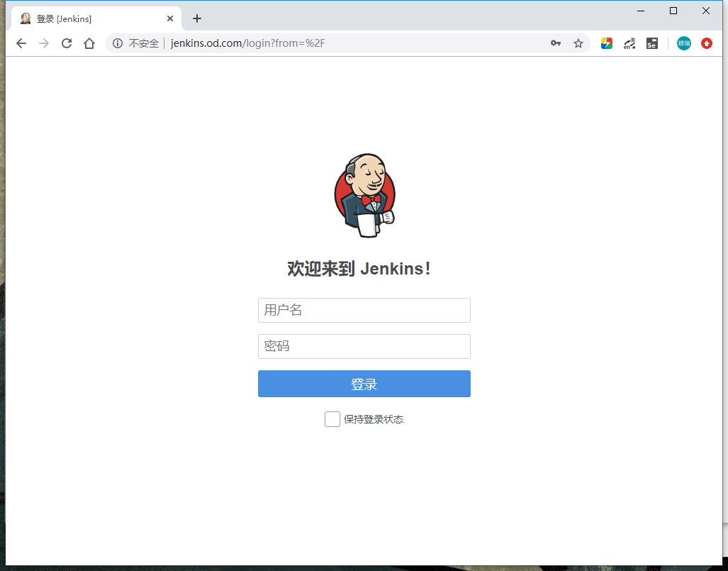Focus the 密码 password field

[x=364, y=347]
